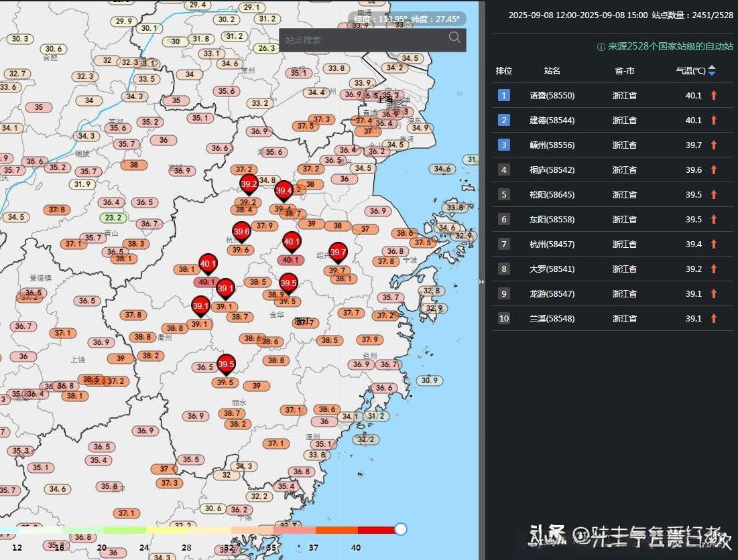Open station 龙游(58547) from the list
Viewport: 738px width, 560px height.
552,293
